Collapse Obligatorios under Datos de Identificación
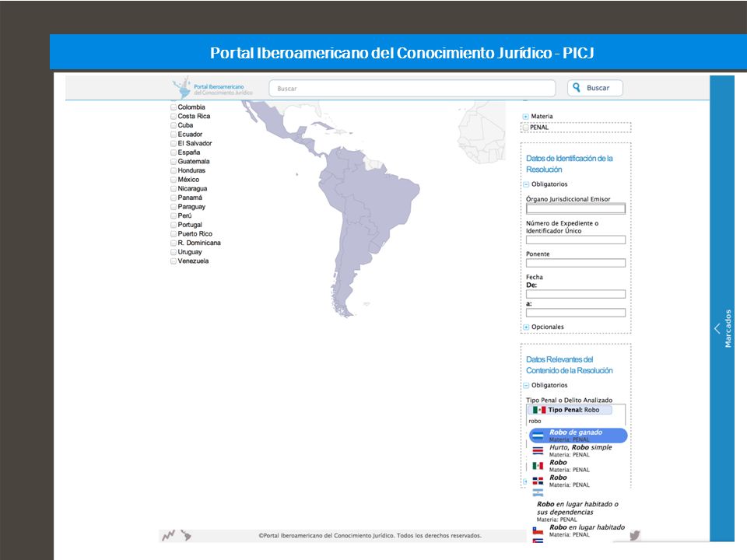747x560 pixels. (x=526, y=184)
